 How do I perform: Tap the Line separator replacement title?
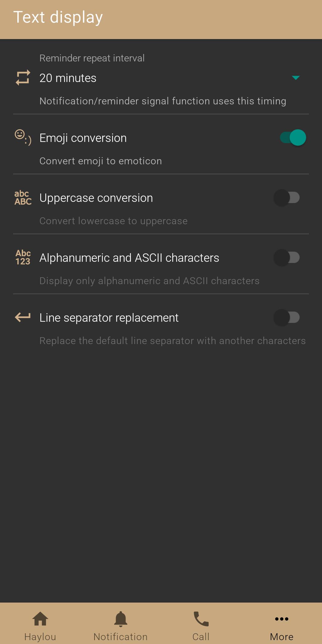109,318
